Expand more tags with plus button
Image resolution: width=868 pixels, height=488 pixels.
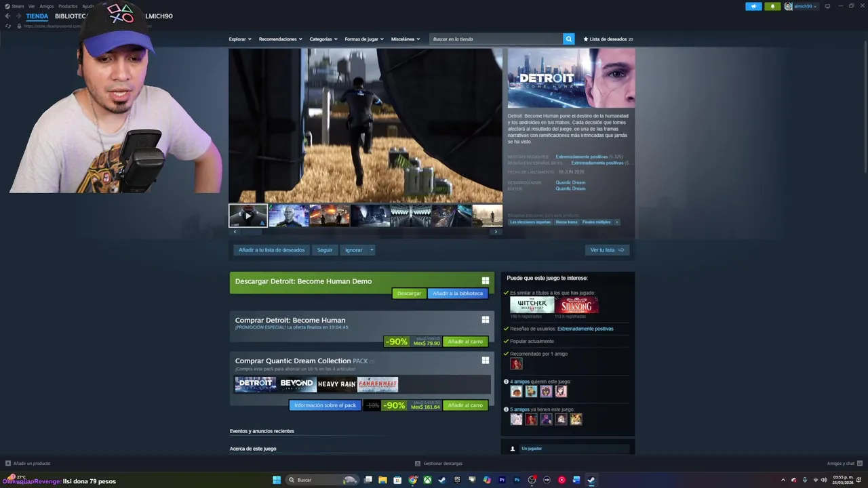[x=616, y=222]
